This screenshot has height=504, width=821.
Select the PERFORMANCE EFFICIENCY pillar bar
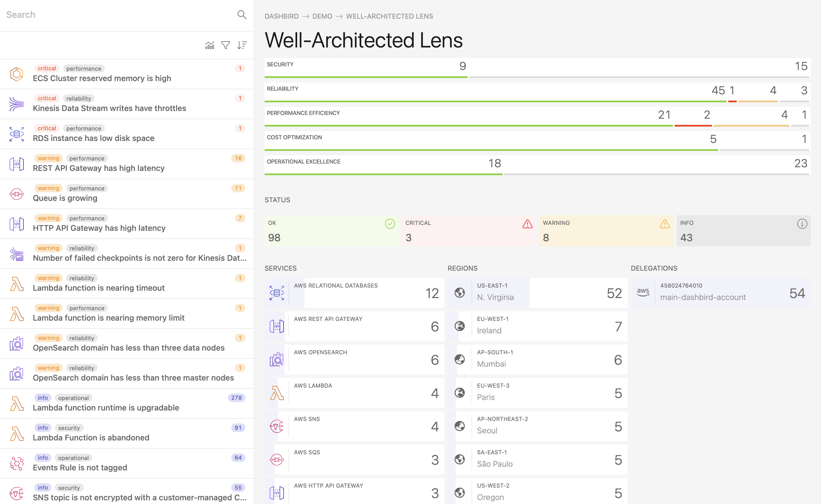coord(537,117)
